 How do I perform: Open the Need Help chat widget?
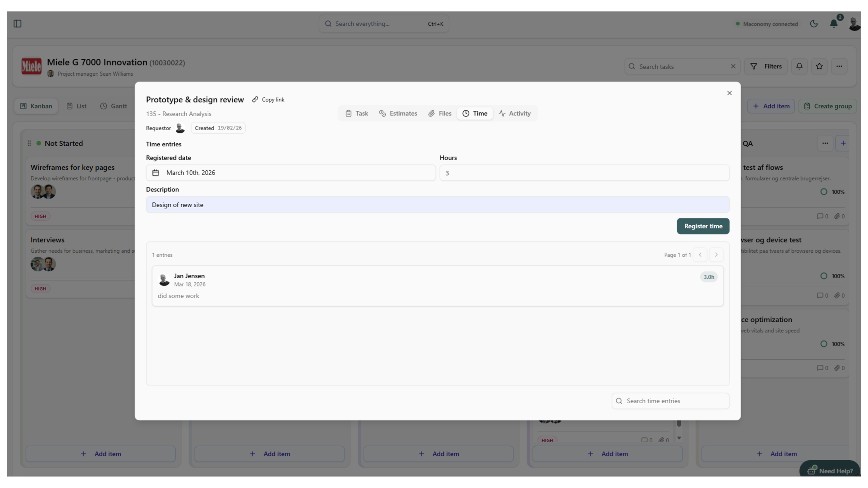coord(829,471)
